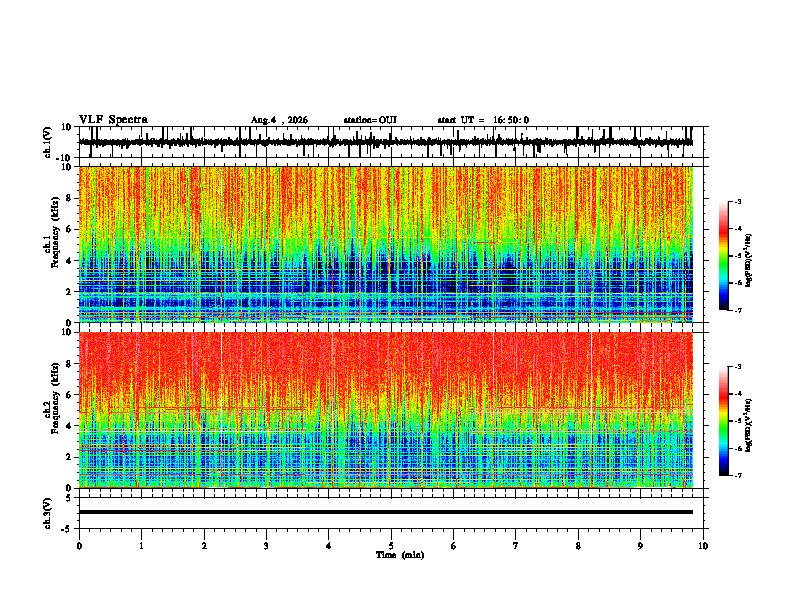This screenshot has width=792, height=612.
Task: Click time axis tick label "2"
Action: [x=204, y=546]
